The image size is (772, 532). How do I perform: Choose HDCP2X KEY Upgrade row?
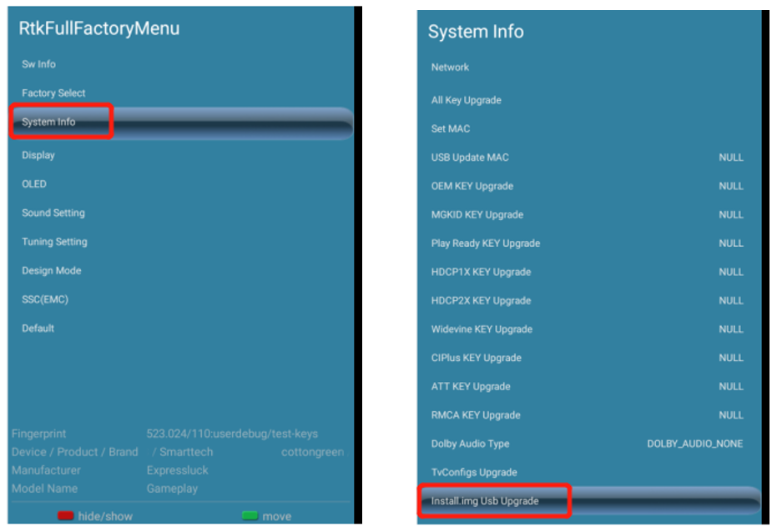point(481,301)
